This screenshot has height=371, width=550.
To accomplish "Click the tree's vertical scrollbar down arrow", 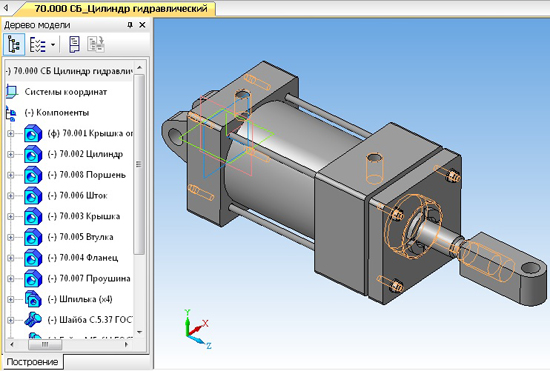I will [140, 332].
